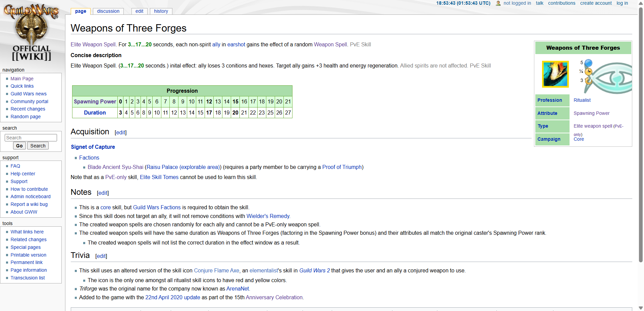This screenshot has width=644, height=311.
Task: Click the user icon beside 'not logged in'
Action: 498,3
